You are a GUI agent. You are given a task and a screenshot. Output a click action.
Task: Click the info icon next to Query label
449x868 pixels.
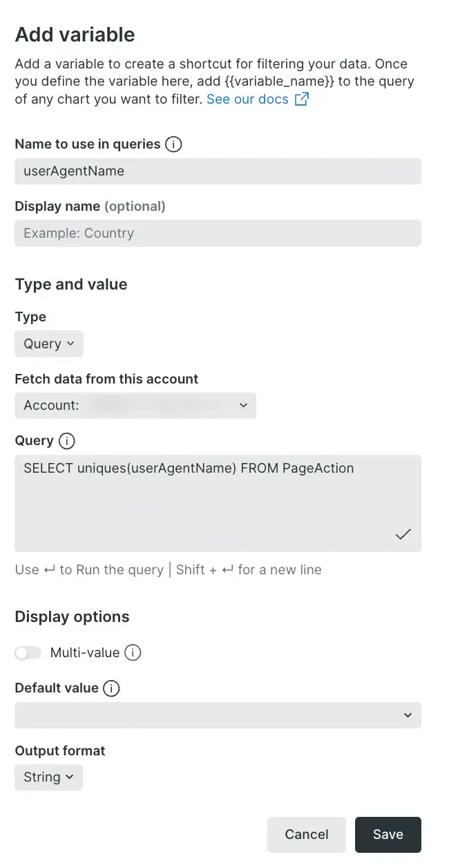click(x=67, y=441)
